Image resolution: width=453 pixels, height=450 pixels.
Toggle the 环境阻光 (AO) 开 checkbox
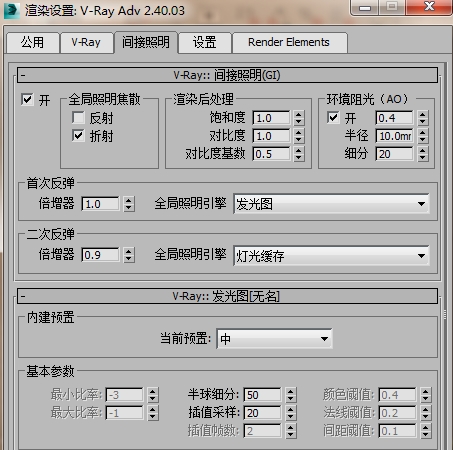[x=333, y=117]
